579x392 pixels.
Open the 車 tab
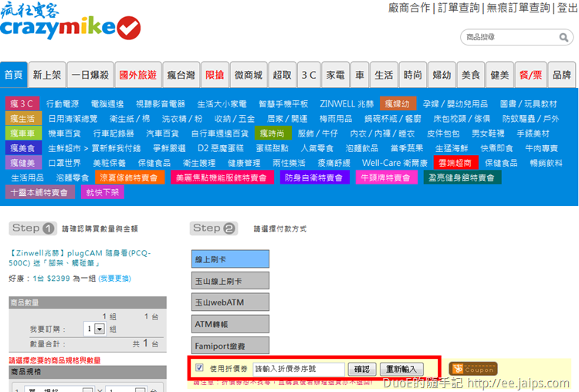(x=360, y=75)
